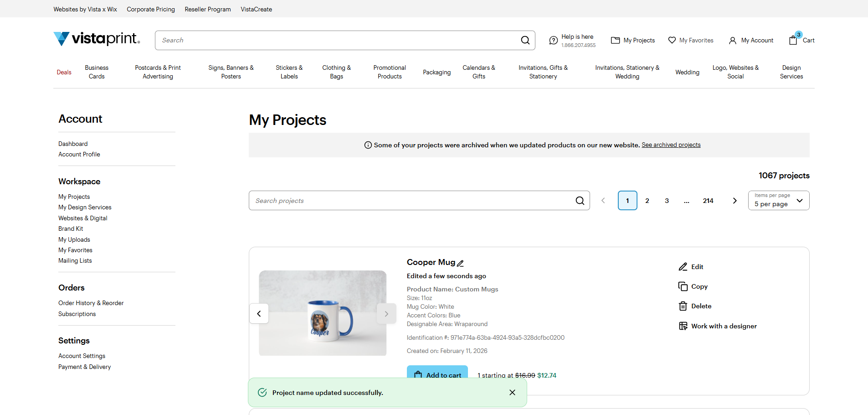Open My Projects in Workspace sidebar

[x=74, y=197]
